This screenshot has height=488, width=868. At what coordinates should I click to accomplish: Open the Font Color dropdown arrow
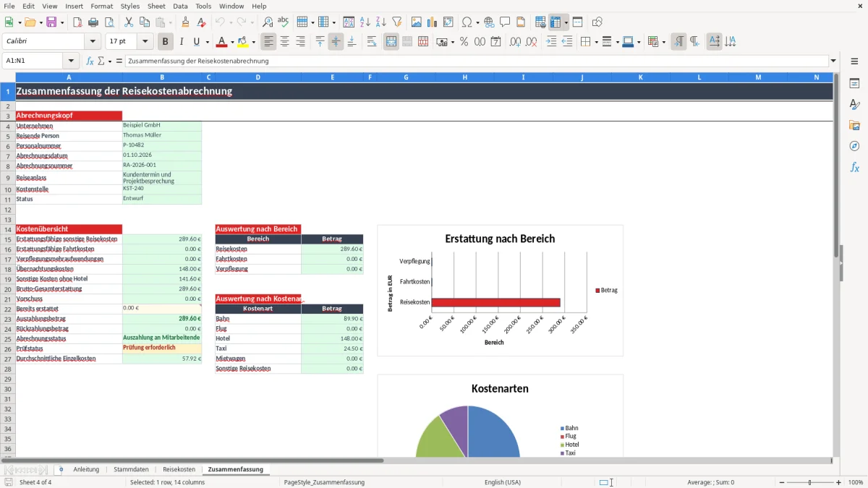coord(232,42)
